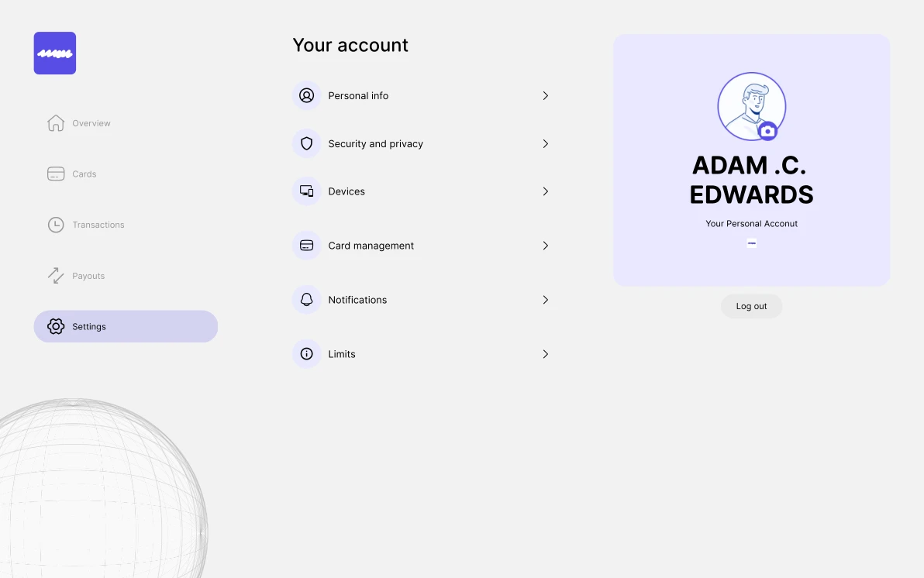Click the Card management card icon
The image size is (924, 578).
306,246
